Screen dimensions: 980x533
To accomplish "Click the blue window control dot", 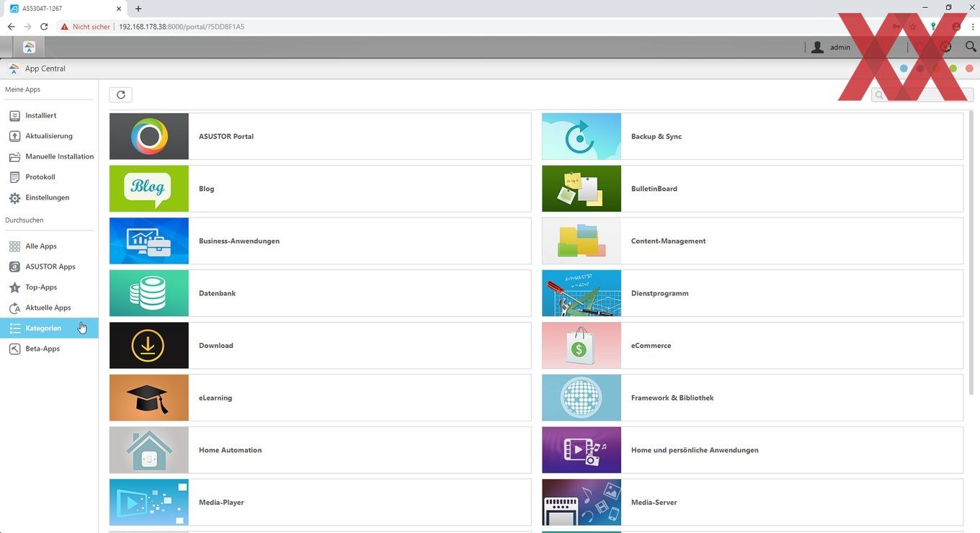I will coord(904,68).
